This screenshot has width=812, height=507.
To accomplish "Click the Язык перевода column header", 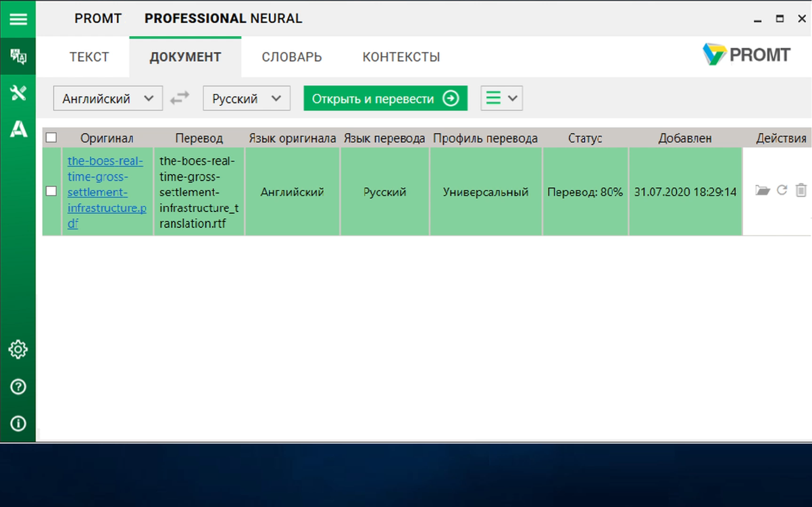I will (384, 138).
